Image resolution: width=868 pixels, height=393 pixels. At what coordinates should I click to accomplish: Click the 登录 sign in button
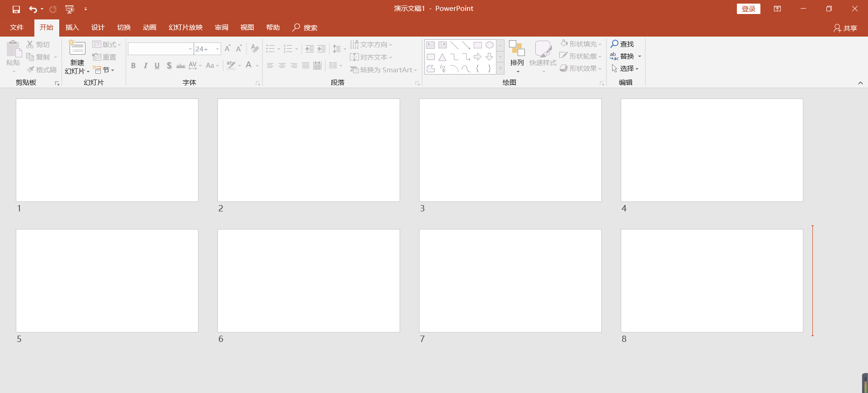tap(749, 9)
